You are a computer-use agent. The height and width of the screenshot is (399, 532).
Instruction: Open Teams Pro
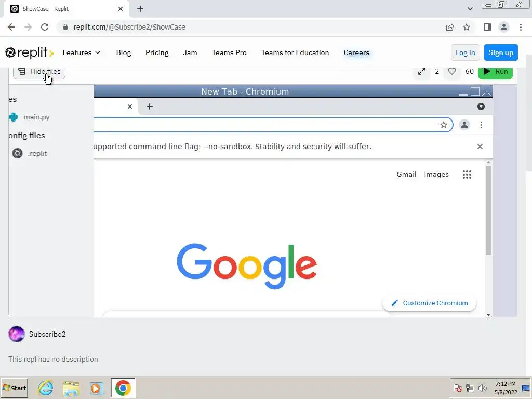coord(229,52)
